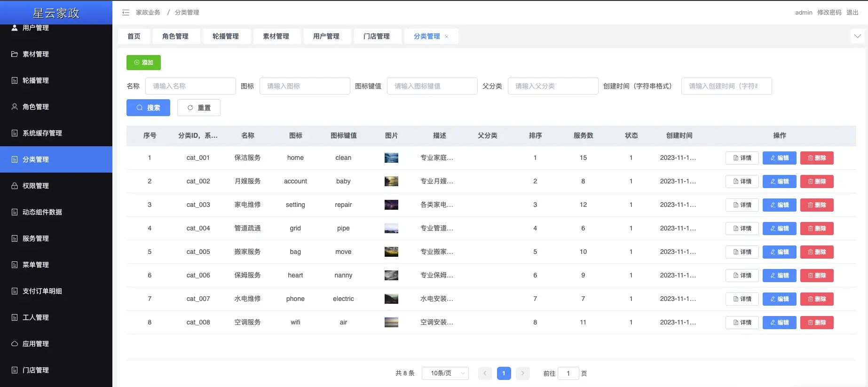Open thumbnail image of 搬家服务 row
868x387 pixels.
pos(391,252)
